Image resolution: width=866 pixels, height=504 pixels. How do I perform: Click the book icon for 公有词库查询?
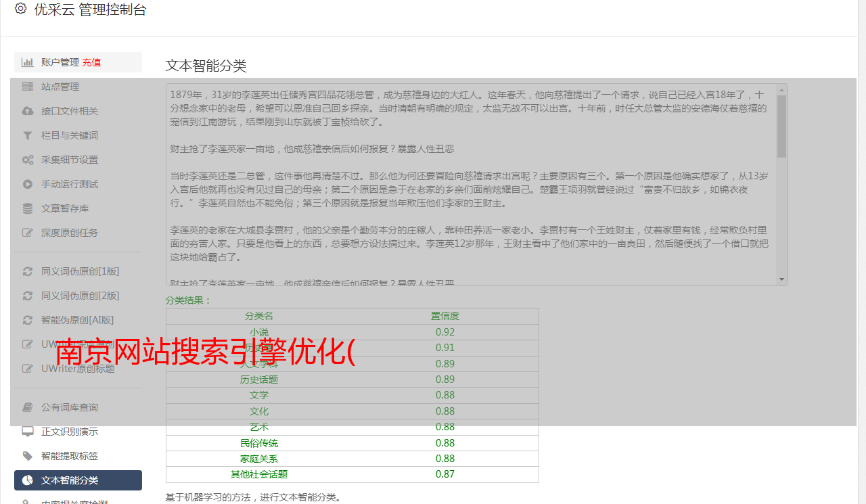tap(27, 407)
